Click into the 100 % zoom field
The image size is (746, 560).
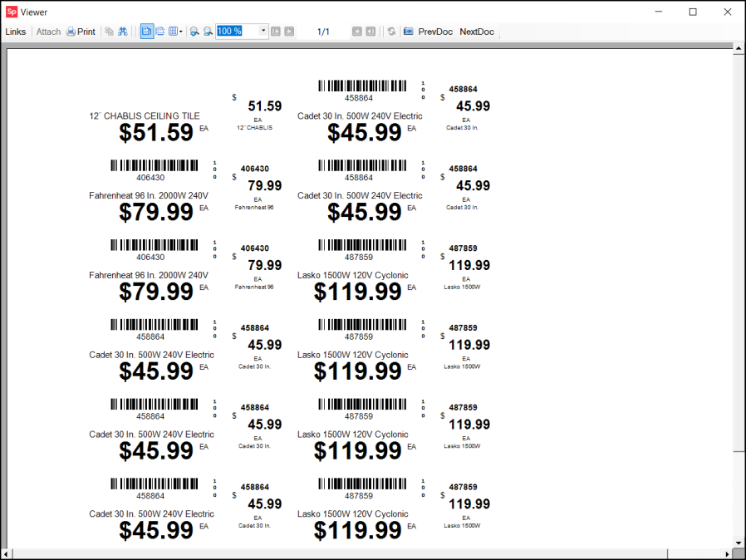[x=238, y=32]
